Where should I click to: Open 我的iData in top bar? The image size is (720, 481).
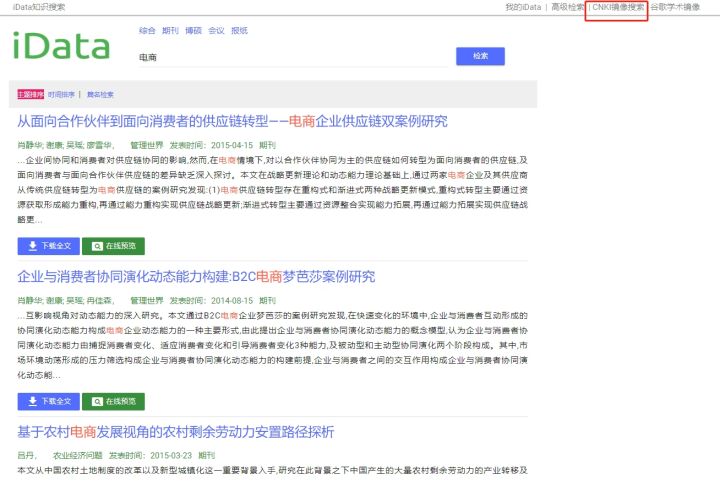click(x=523, y=7)
